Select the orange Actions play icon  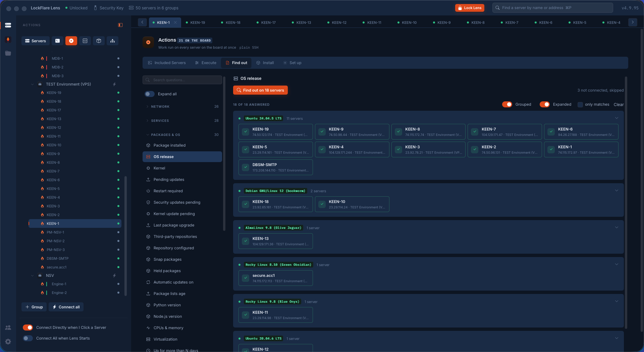coord(71,41)
